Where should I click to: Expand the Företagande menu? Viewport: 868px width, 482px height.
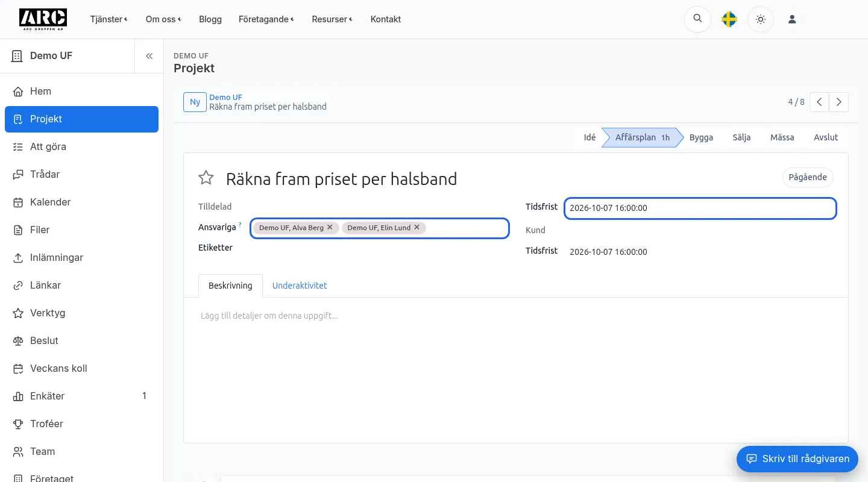point(266,19)
